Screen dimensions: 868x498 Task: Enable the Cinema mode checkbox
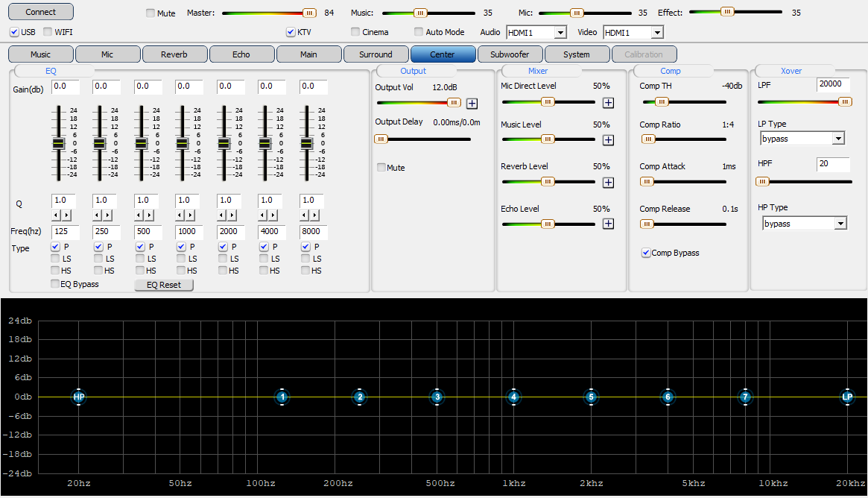[x=355, y=32]
